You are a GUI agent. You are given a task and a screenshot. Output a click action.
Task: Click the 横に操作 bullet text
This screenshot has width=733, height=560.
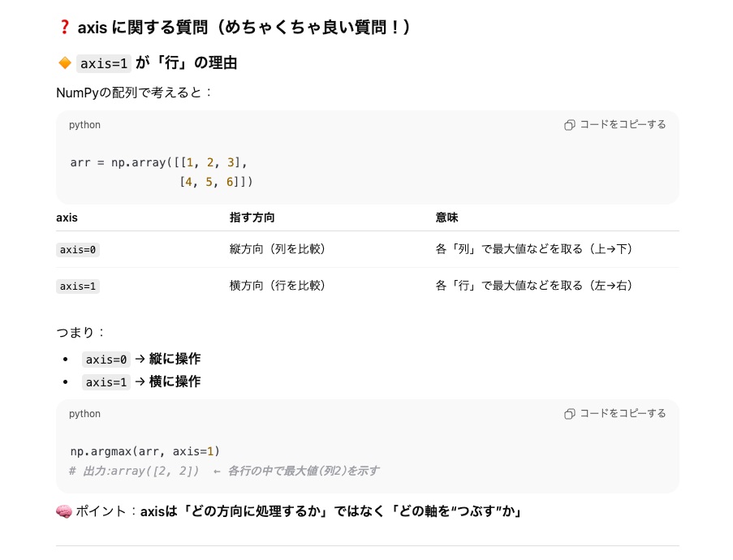click(175, 381)
